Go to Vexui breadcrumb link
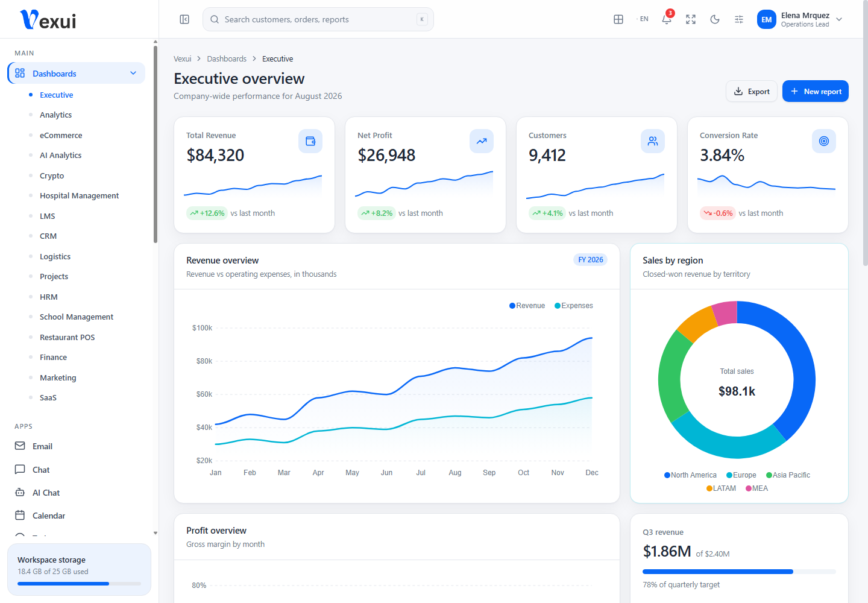The width and height of the screenshot is (868, 603). coord(182,58)
